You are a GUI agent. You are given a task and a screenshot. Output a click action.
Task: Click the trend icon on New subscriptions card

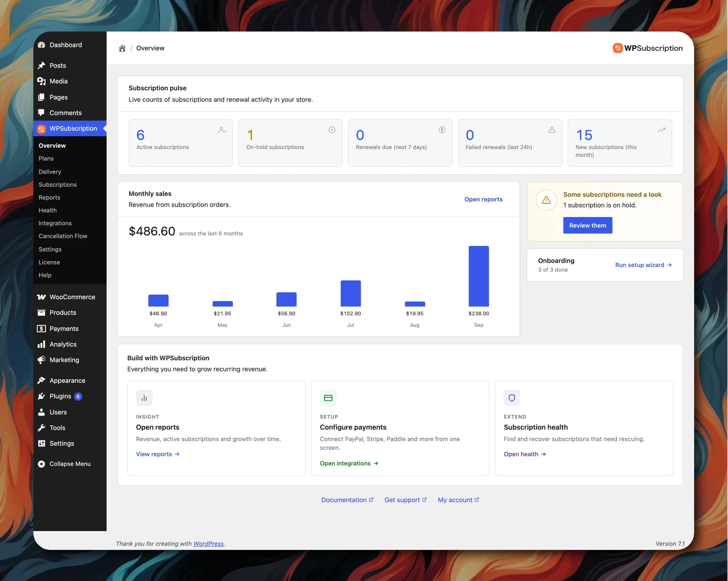[662, 130]
